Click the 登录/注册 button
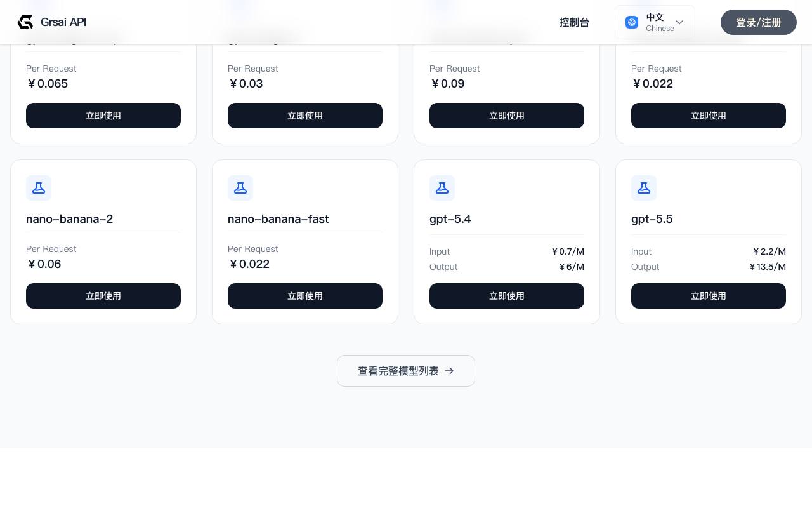Screen dimensions: 812x508 [759, 22]
